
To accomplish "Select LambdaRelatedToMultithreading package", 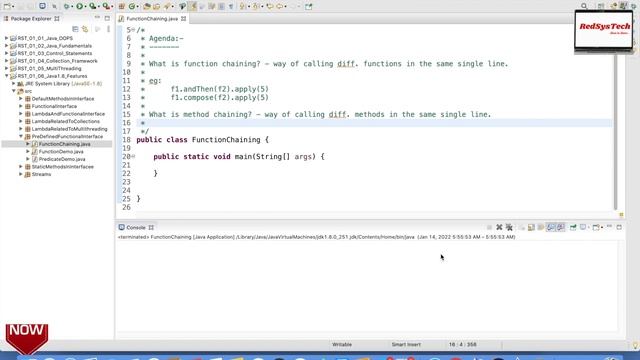I will tap(69, 129).
